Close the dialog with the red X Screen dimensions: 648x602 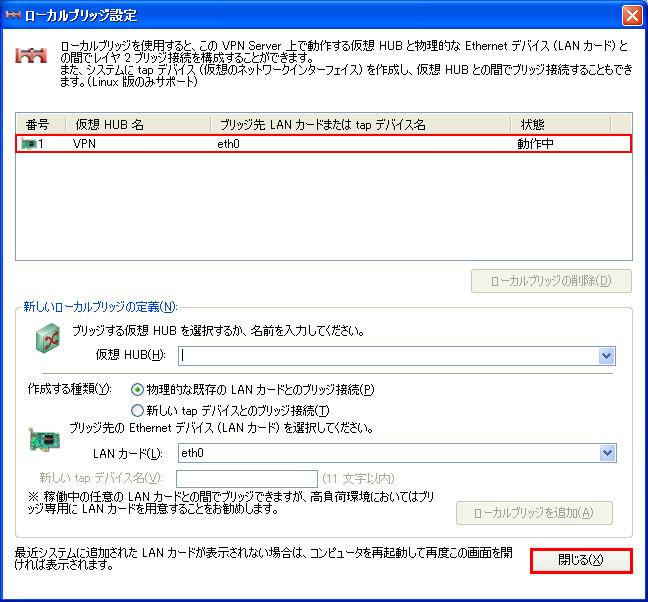pos(632,16)
